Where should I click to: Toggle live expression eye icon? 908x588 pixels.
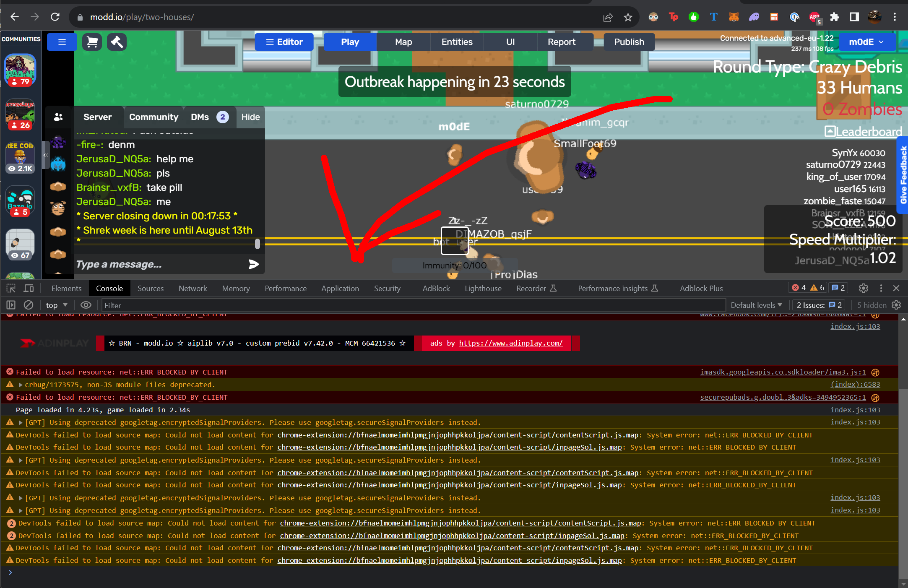86,305
